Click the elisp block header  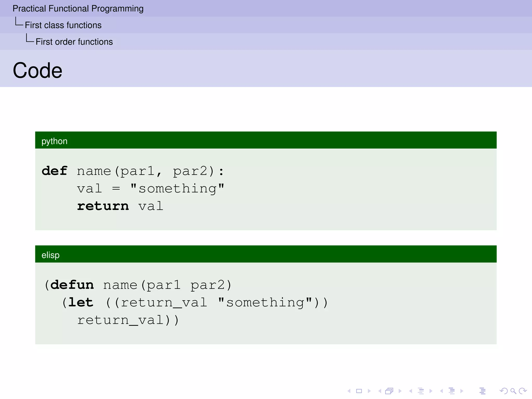pos(266,254)
